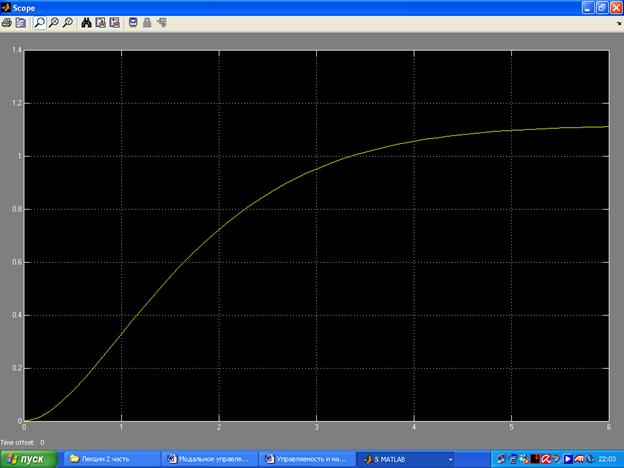Click the Scope window title icon

6,8
